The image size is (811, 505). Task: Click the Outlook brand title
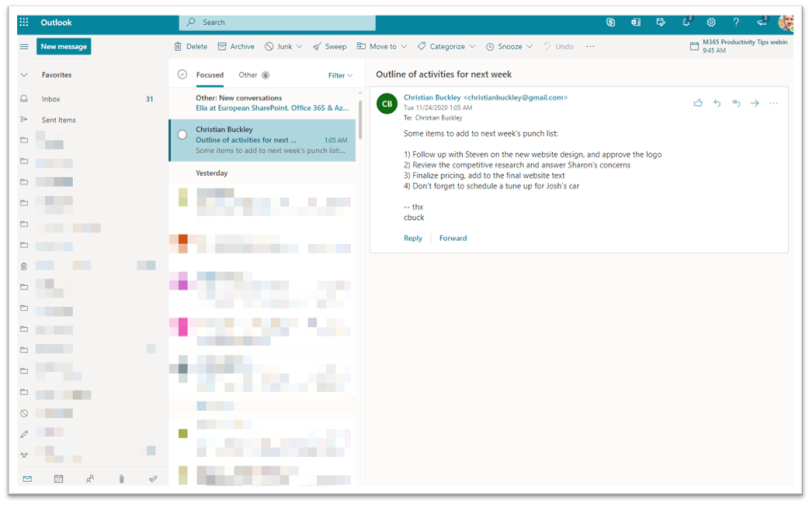tap(56, 22)
